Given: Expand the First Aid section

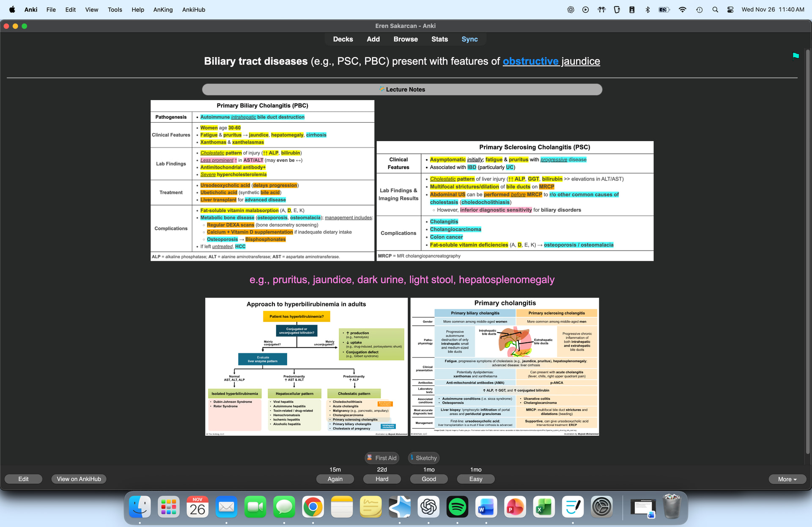Looking at the screenshot, I should [x=381, y=458].
